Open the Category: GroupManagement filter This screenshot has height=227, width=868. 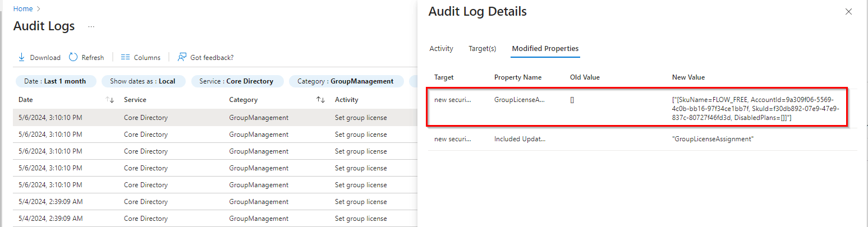[346, 81]
